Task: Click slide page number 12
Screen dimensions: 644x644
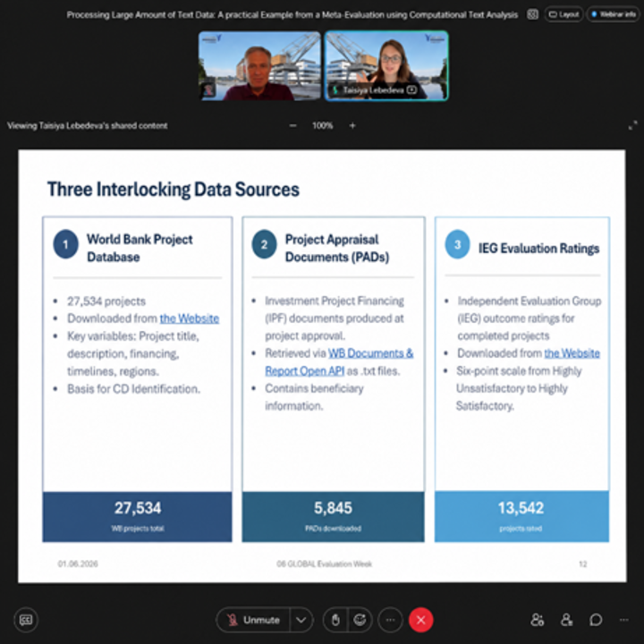Action: 583,563
